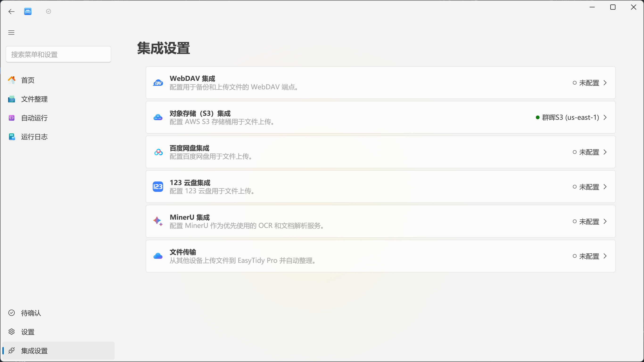Click 未配置 status on 123 云盘集成 row
644x362 pixels.
click(x=589, y=187)
